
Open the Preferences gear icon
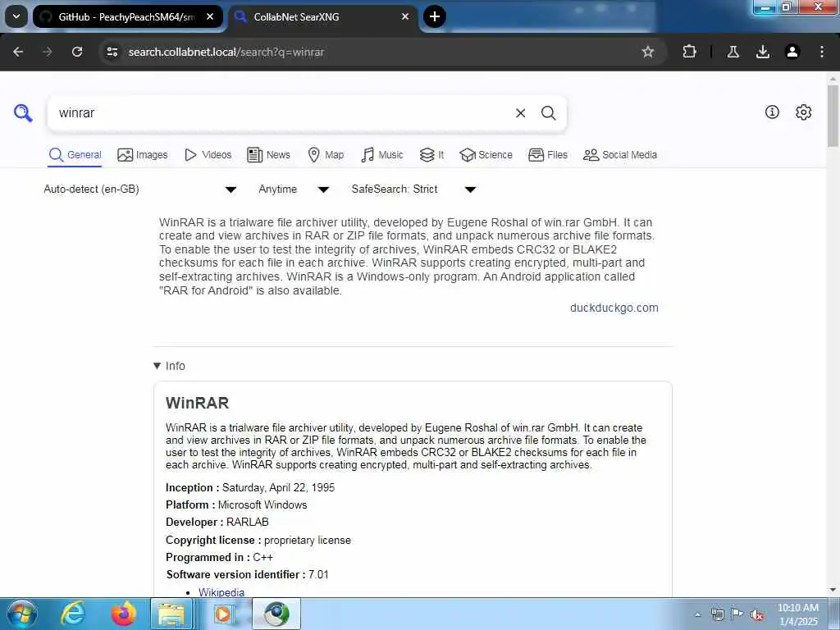click(x=803, y=112)
